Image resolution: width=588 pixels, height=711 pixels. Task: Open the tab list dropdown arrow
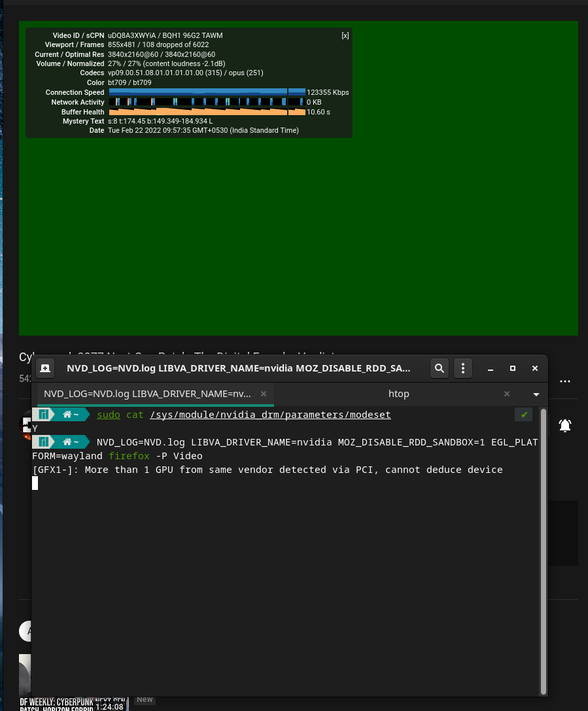[x=536, y=394]
